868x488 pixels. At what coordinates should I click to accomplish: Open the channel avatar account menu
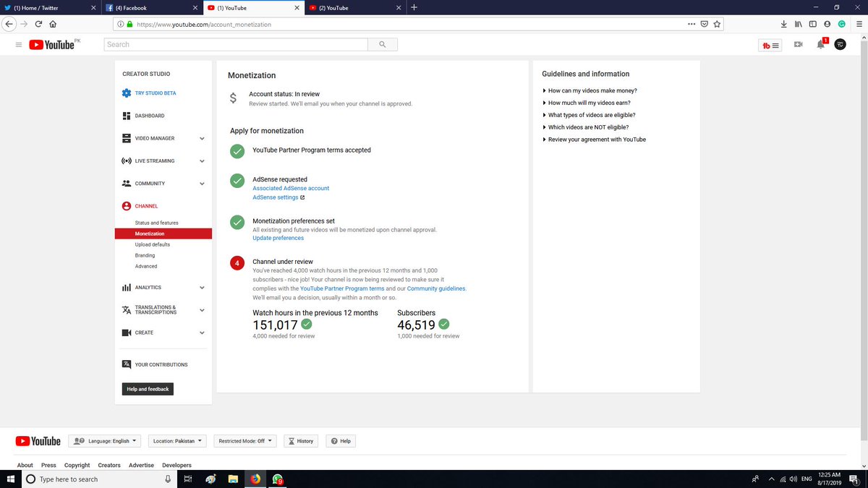(840, 45)
